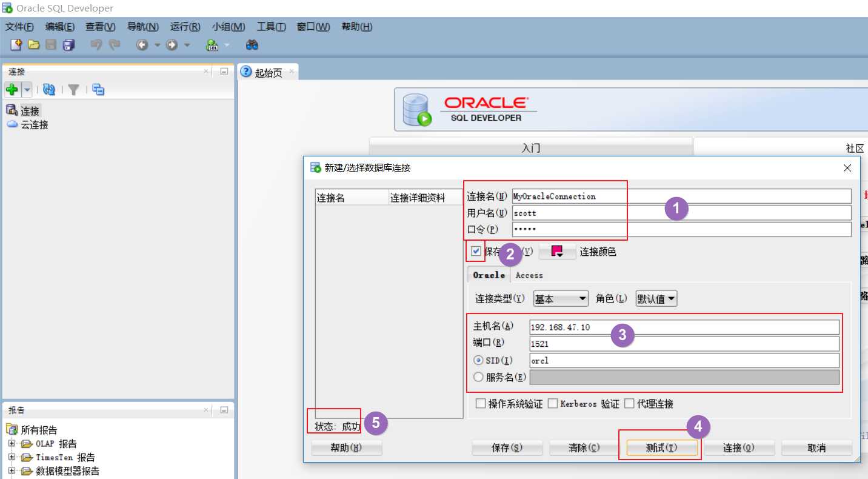Refresh the connections list icon

click(x=49, y=90)
